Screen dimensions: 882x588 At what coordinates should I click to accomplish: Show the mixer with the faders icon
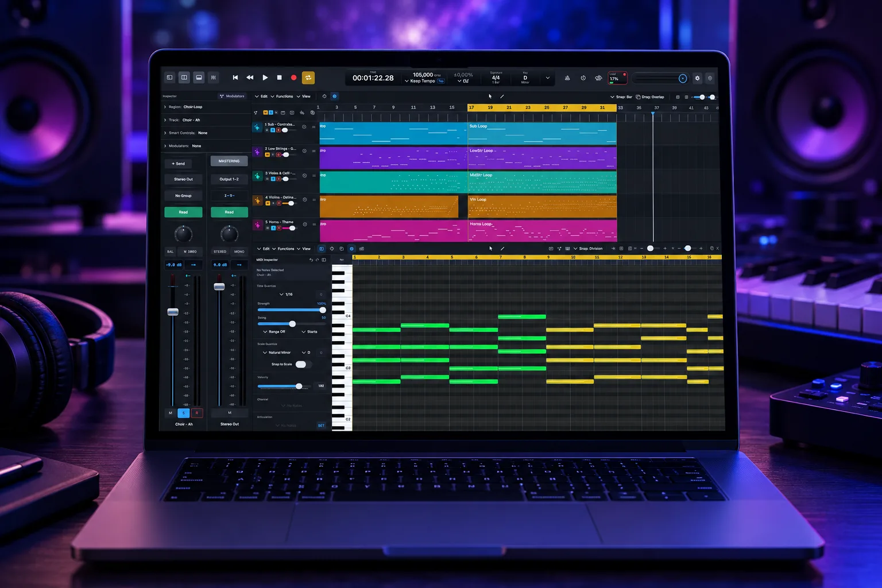point(213,78)
